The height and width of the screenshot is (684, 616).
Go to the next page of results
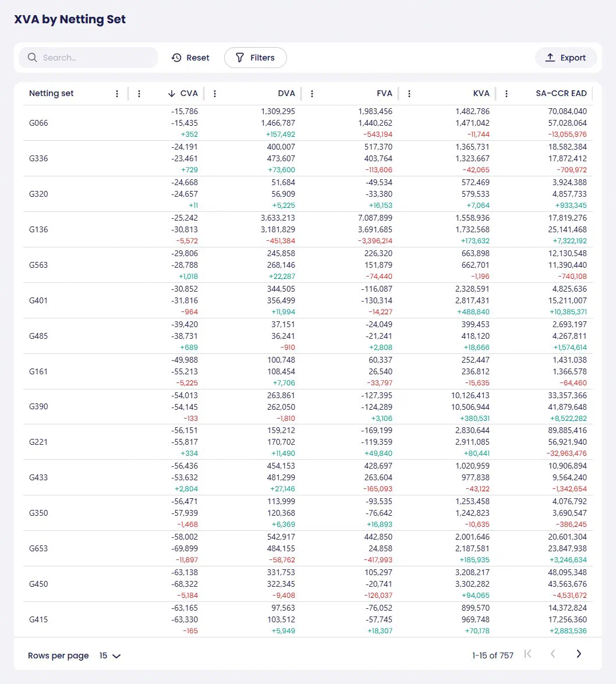579,654
